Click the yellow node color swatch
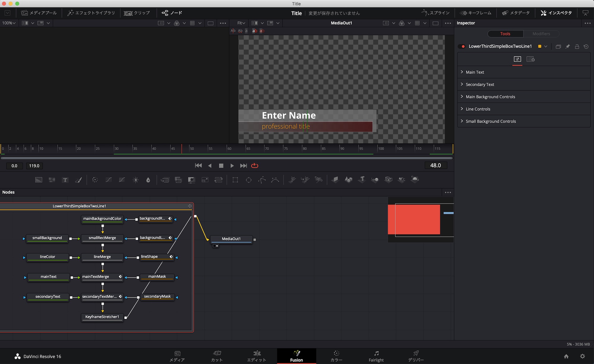Image resolution: width=594 pixels, height=364 pixels. 540,46
